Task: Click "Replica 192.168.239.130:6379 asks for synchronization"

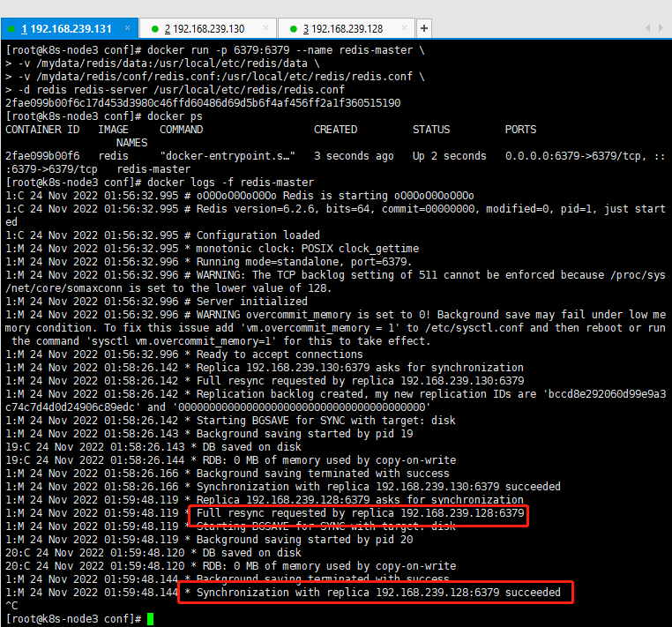Action: pos(360,368)
